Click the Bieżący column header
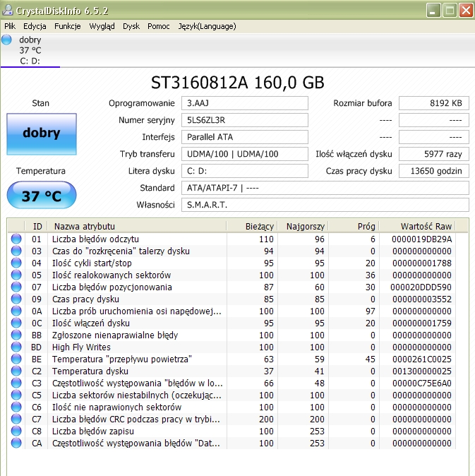Viewport: 475px width, 476px height. pyautogui.click(x=252, y=226)
